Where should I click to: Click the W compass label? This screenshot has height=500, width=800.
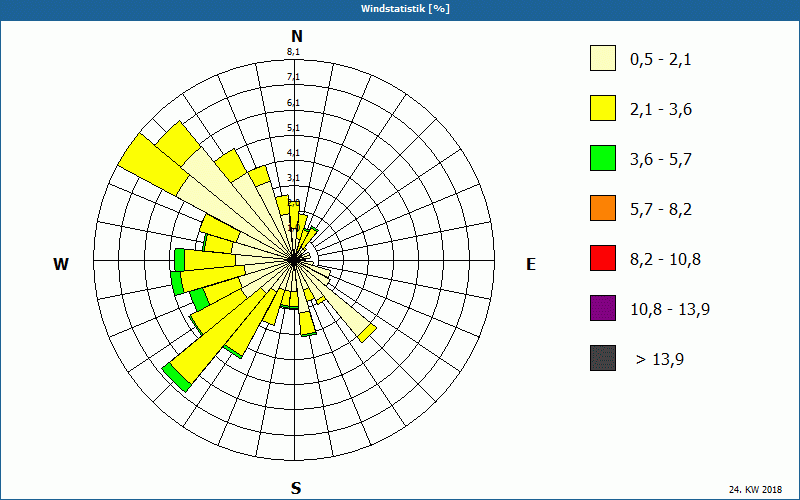click(61, 264)
